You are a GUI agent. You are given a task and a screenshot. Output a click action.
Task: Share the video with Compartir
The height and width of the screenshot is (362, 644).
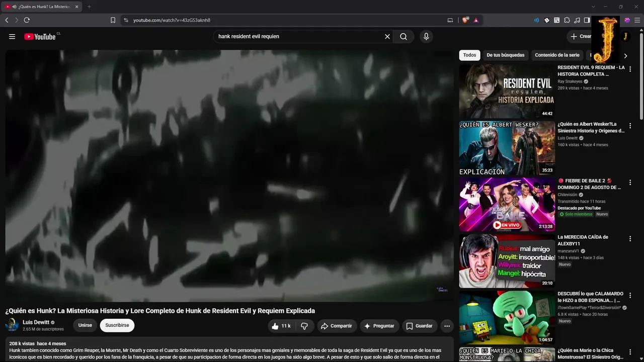[336, 326]
